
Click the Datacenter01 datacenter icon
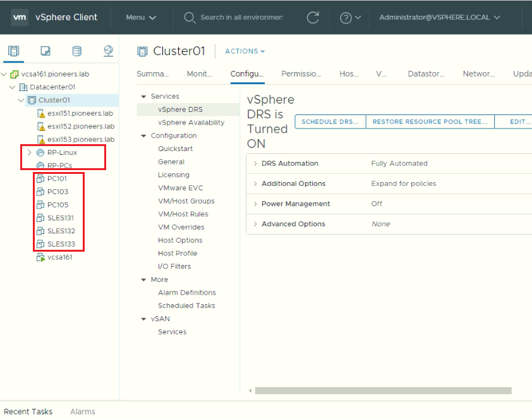[x=23, y=87]
